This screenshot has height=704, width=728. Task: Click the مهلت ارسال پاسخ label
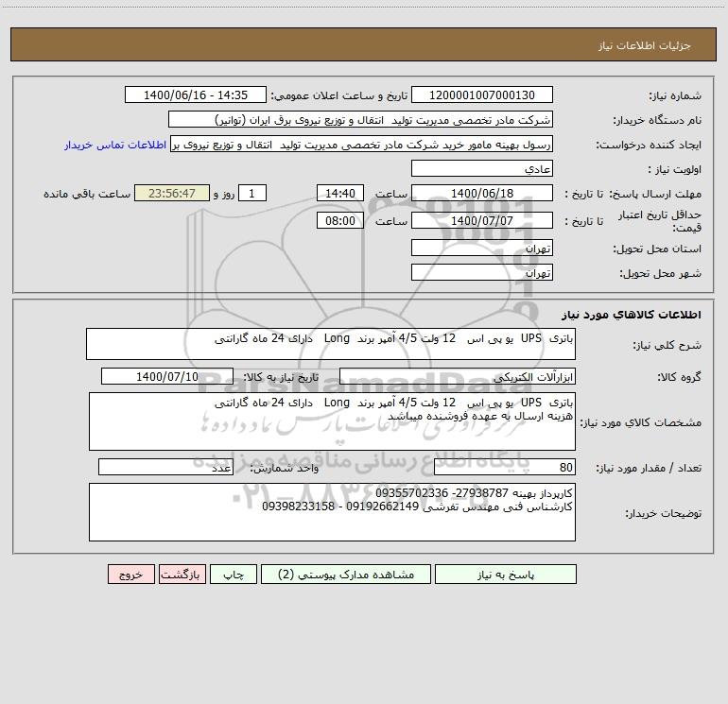[655, 194]
